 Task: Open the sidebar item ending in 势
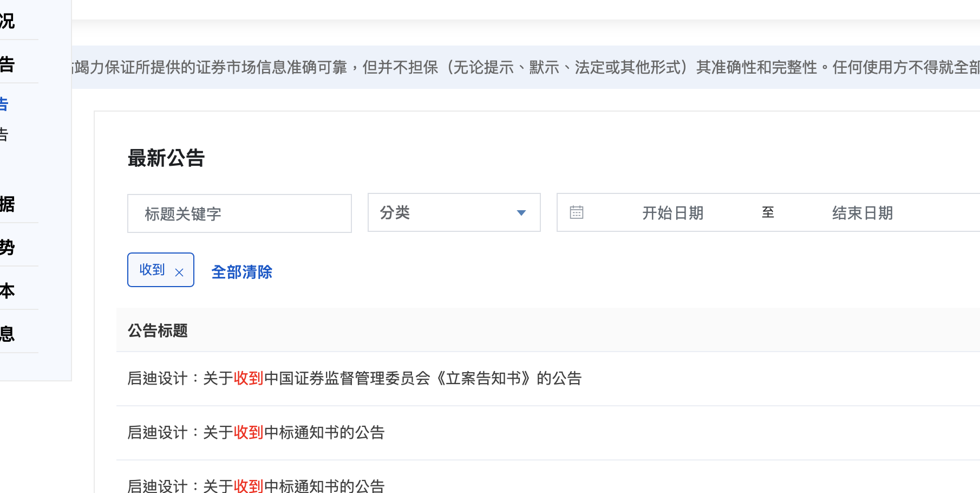(x=8, y=248)
